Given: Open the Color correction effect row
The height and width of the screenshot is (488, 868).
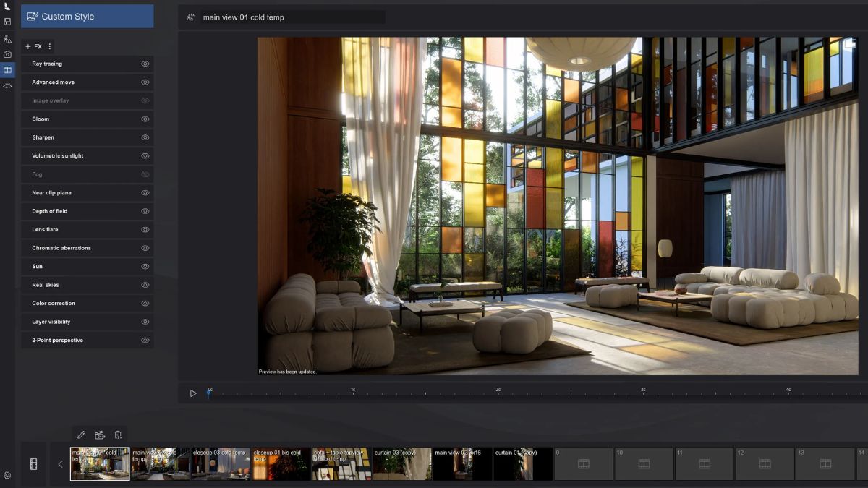Looking at the screenshot, I should click(x=88, y=304).
